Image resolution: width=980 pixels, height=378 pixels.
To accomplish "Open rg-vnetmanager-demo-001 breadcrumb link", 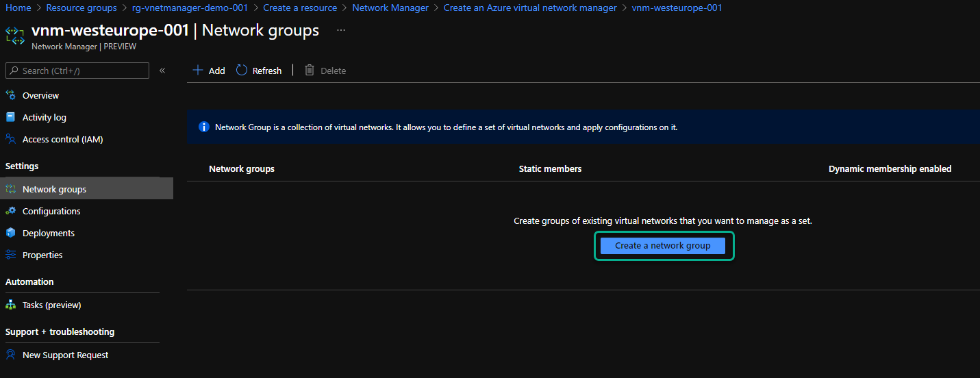I will click(190, 8).
